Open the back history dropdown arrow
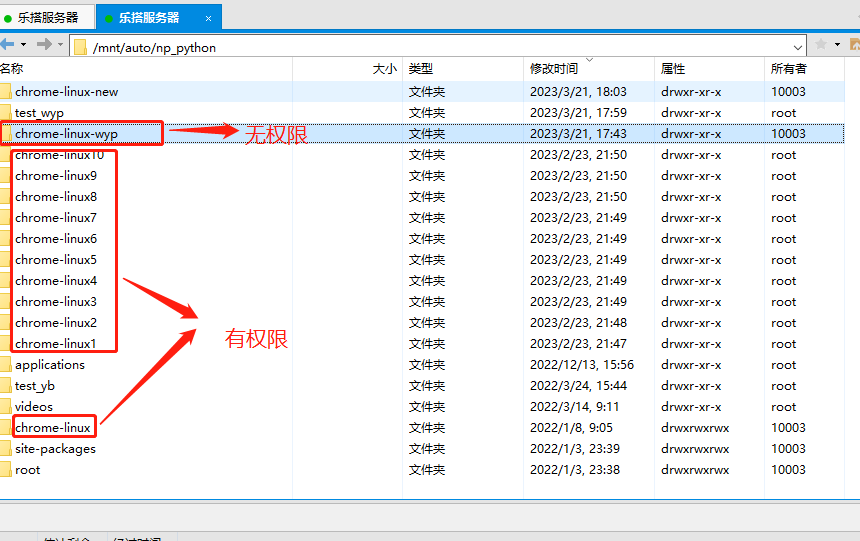The image size is (860, 541). pyautogui.click(x=24, y=44)
